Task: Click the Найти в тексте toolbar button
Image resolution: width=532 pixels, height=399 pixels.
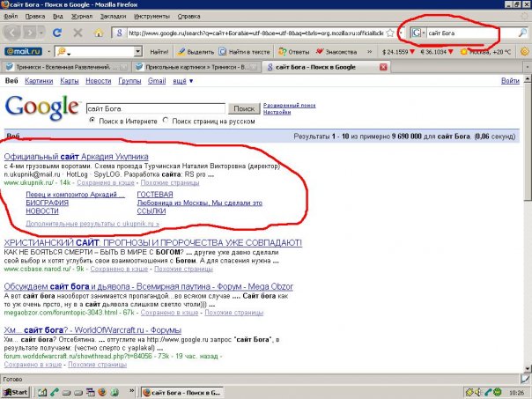Action: pos(244,52)
